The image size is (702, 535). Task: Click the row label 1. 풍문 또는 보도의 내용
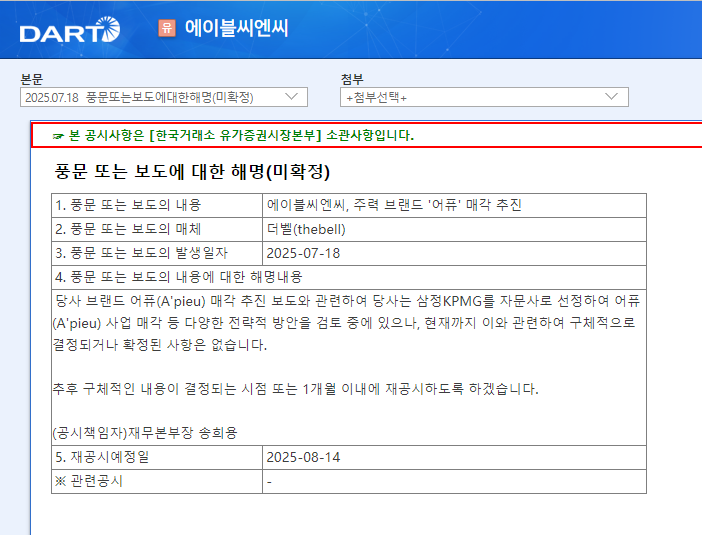coord(128,205)
